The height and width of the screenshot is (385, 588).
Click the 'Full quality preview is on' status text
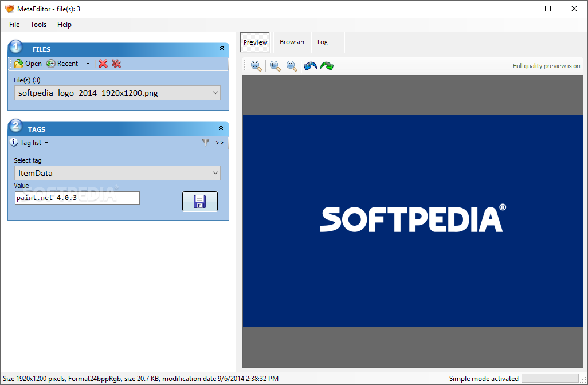pyautogui.click(x=546, y=66)
